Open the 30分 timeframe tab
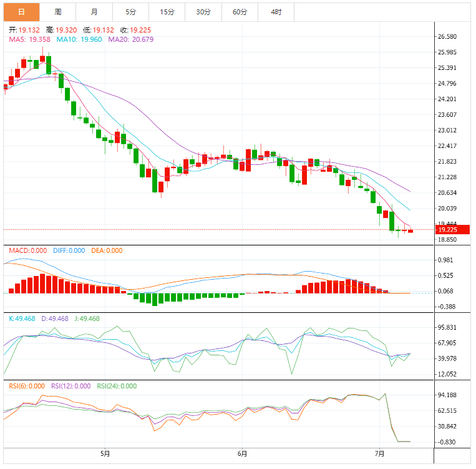476x469 pixels. [x=203, y=12]
